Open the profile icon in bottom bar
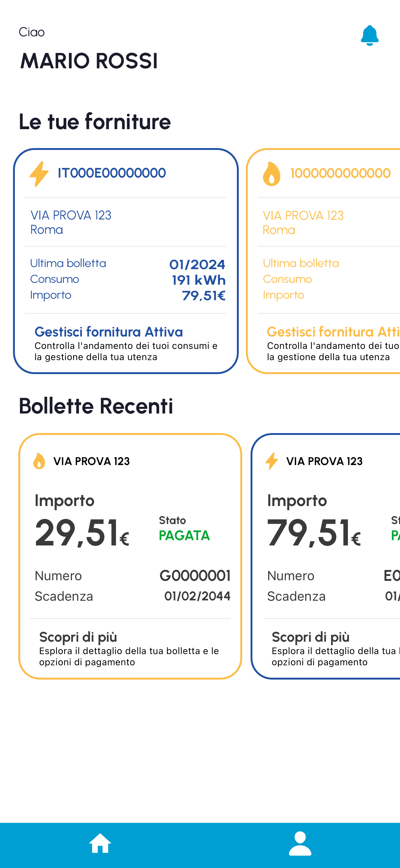Screen dimensions: 400x868 coord(300,843)
